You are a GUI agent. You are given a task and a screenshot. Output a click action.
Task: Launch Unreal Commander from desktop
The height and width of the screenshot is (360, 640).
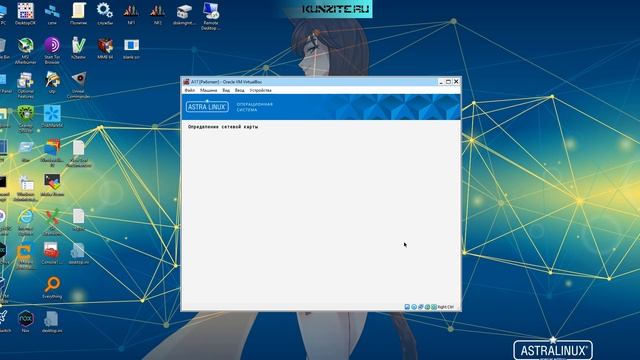(78, 85)
